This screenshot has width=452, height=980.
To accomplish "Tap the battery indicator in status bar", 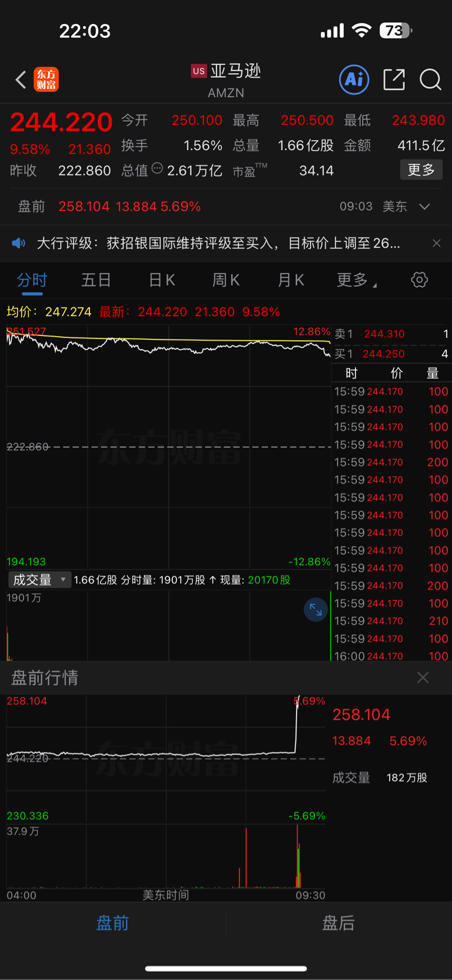I will pyautogui.click(x=396, y=31).
